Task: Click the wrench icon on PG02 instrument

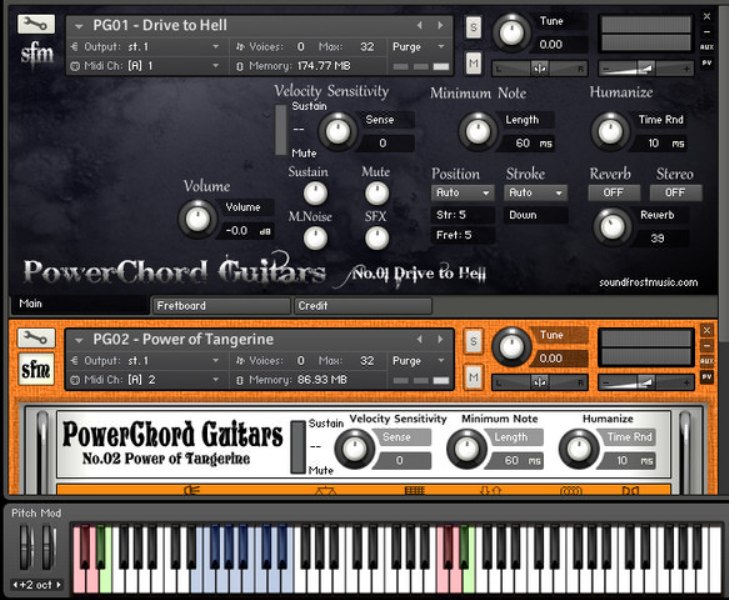Action: click(36, 338)
